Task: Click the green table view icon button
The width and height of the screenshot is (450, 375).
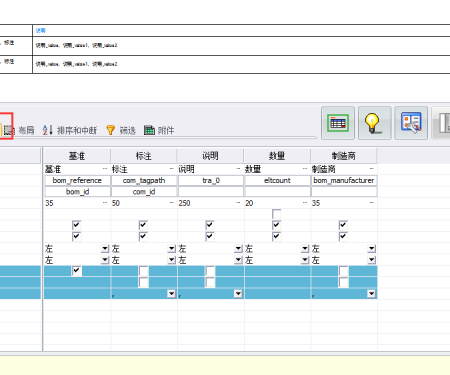Action: click(x=338, y=123)
